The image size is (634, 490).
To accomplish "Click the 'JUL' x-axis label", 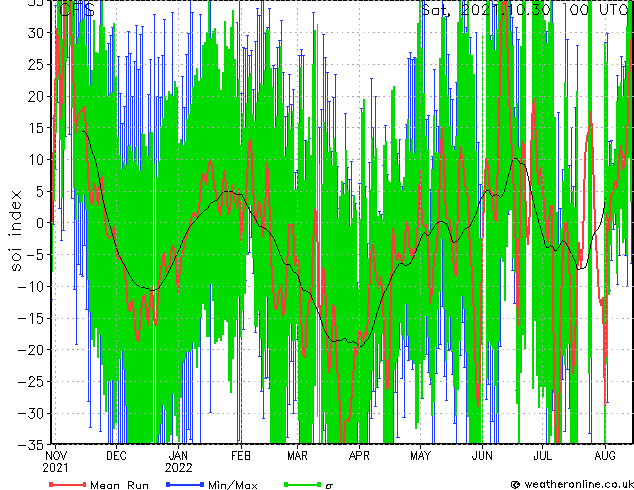I will 543,456.
